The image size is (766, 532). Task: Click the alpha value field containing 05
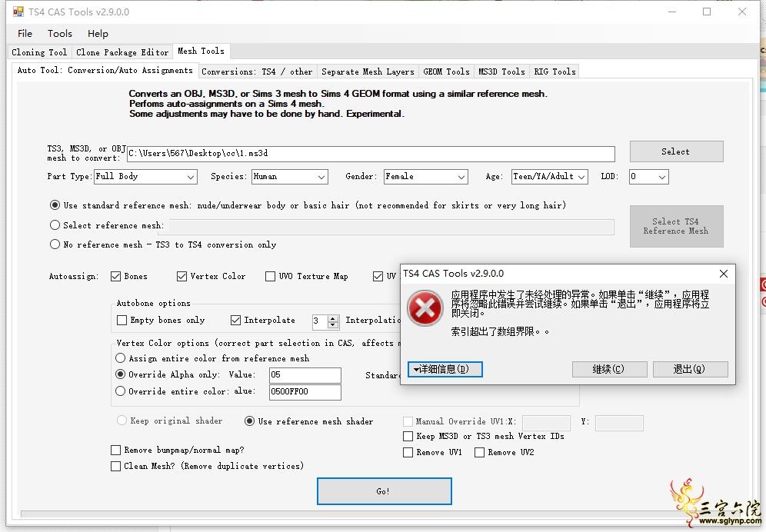click(305, 374)
